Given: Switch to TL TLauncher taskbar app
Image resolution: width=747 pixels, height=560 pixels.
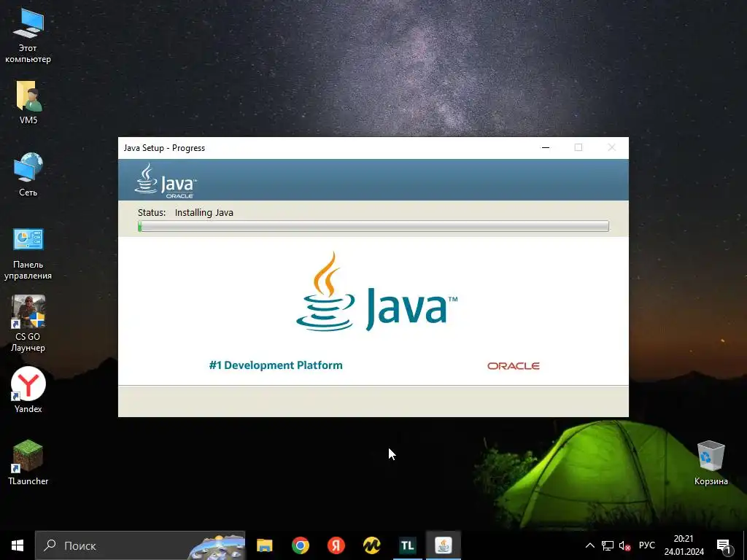Looking at the screenshot, I should pos(407,545).
